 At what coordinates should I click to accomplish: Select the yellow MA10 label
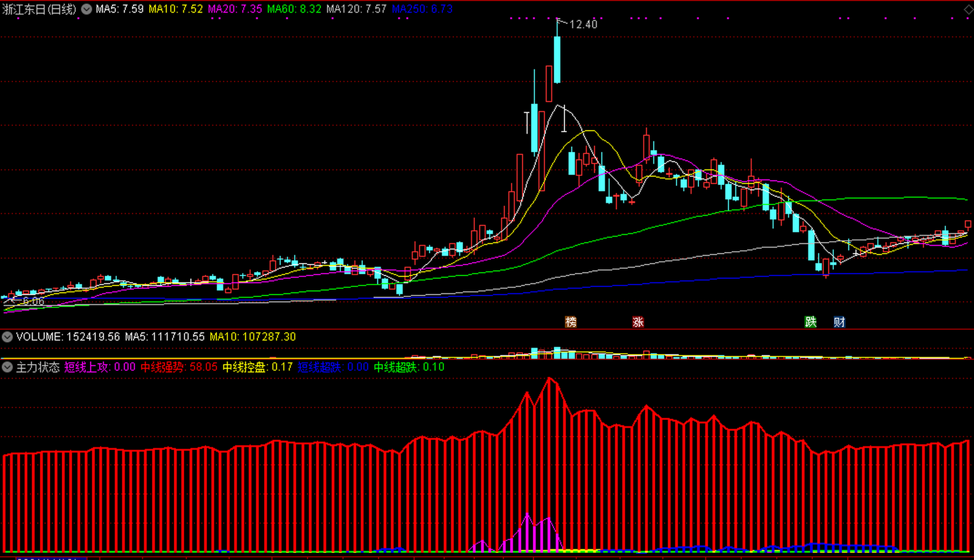[x=176, y=9]
